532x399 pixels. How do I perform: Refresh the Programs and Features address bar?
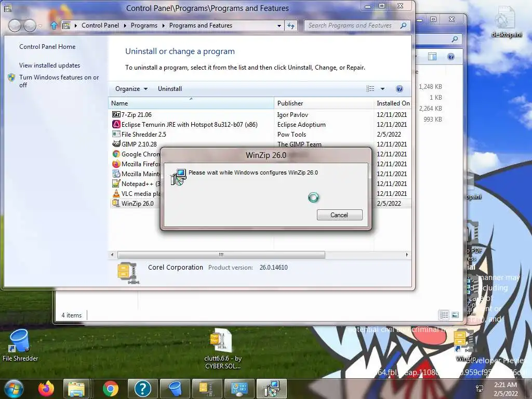pyautogui.click(x=291, y=26)
